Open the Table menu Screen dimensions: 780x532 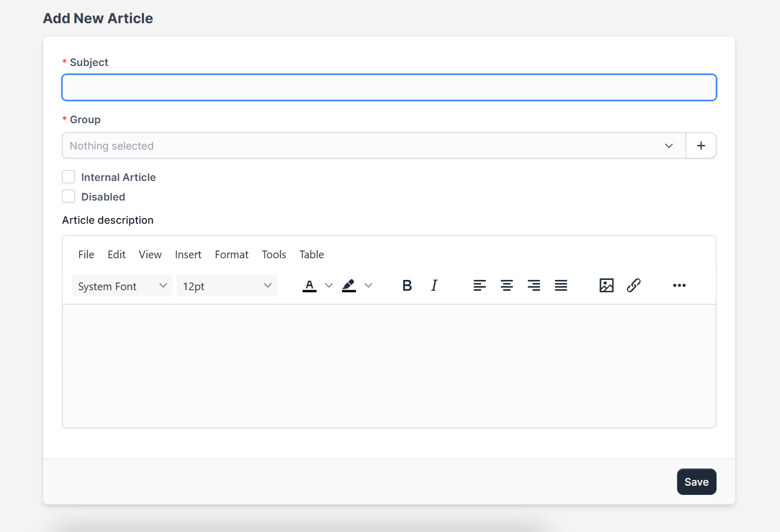tap(312, 255)
